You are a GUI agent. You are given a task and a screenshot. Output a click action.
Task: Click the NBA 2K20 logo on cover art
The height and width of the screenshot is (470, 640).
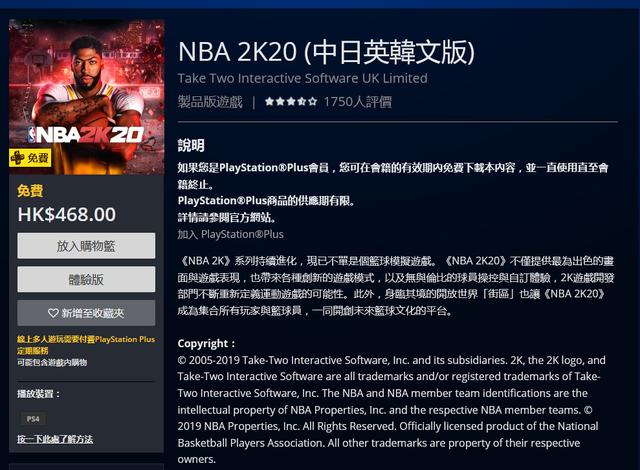click(86, 135)
